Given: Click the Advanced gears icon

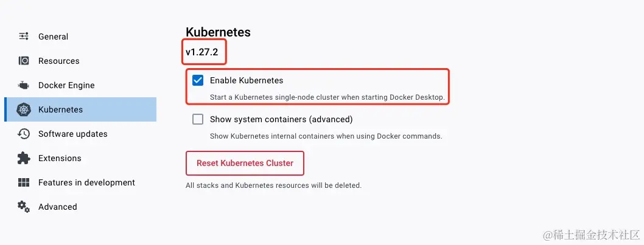Looking at the screenshot, I should 24,207.
